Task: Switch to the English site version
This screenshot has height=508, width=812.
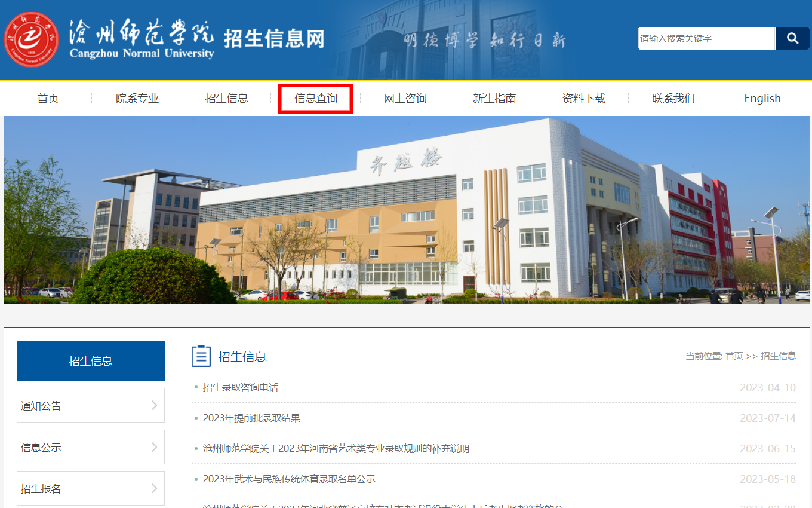Action: pyautogui.click(x=762, y=99)
